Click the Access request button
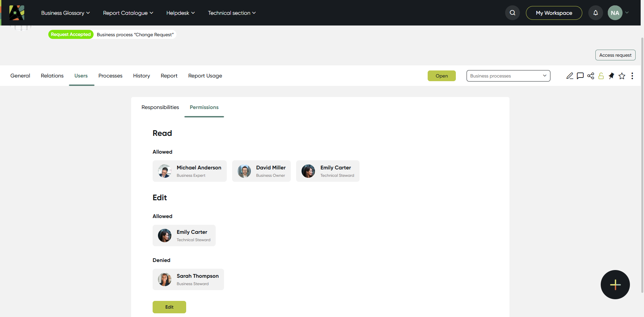The width and height of the screenshot is (644, 317). coord(615,55)
